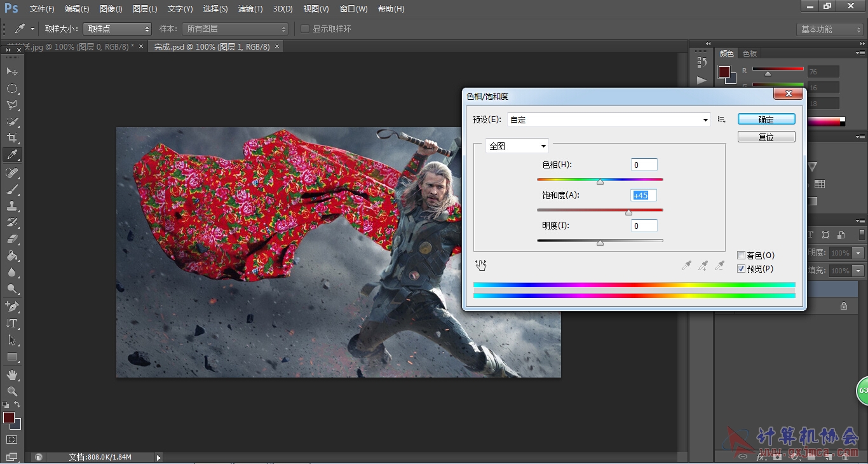This screenshot has width=868, height=464.
Task: Select the Move tool
Action: tap(11, 72)
